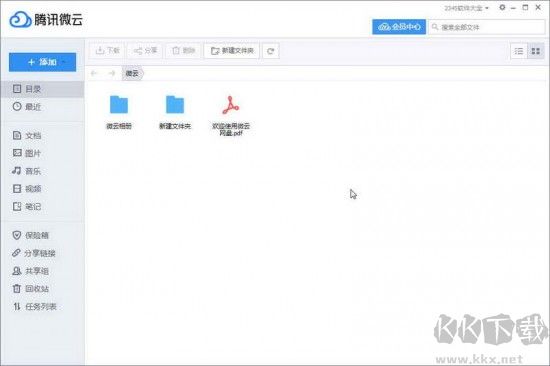Viewport: 550px width, 366px height.
Task: Click the 分享 share toolbar button
Action: coord(145,51)
